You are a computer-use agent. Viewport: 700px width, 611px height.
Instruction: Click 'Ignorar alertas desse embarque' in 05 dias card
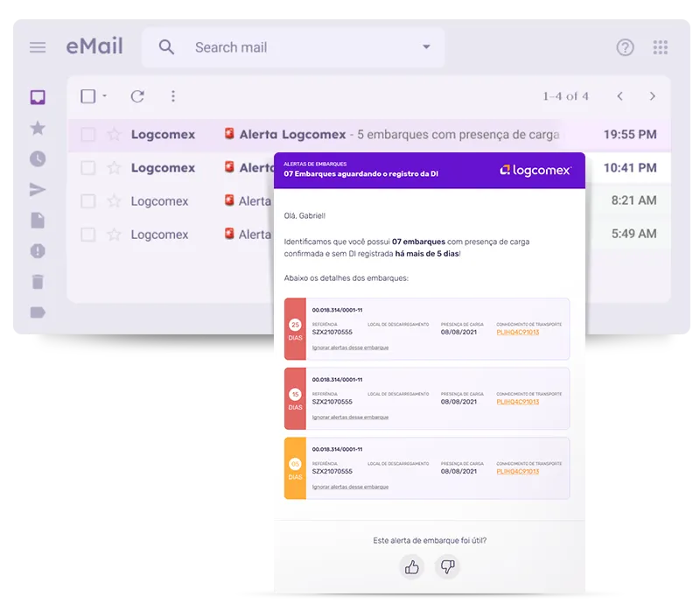tap(350, 487)
